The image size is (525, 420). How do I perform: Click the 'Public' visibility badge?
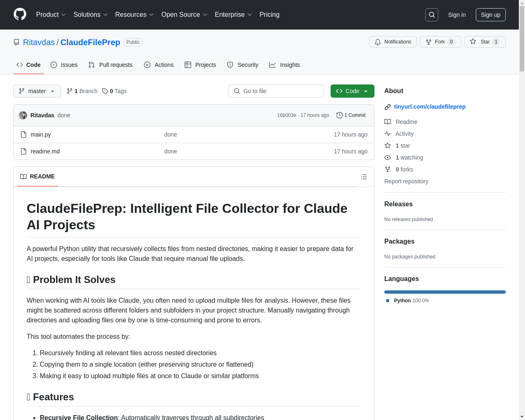[x=133, y=42]
